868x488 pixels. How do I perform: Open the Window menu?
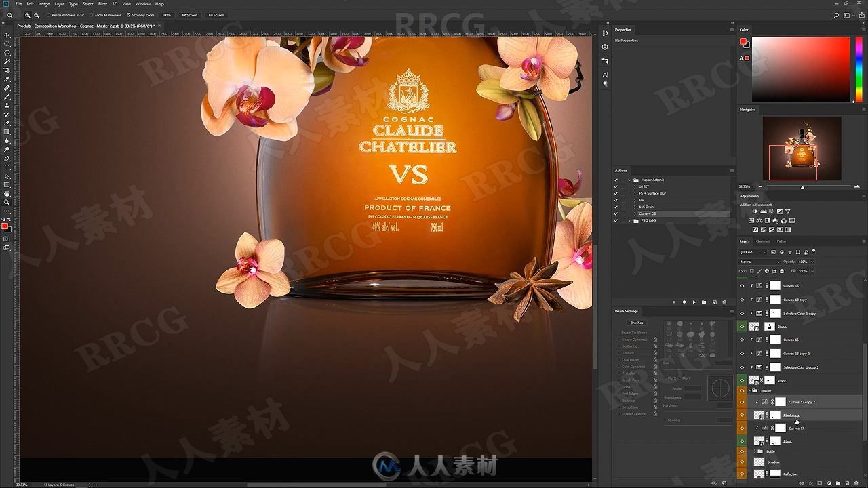(142, 4)
